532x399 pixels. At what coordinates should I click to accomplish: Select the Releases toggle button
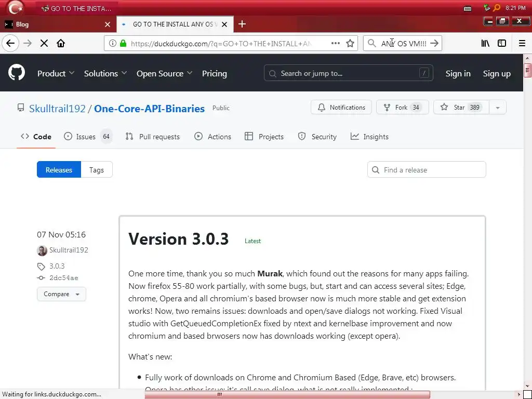(x=59, y=170)
